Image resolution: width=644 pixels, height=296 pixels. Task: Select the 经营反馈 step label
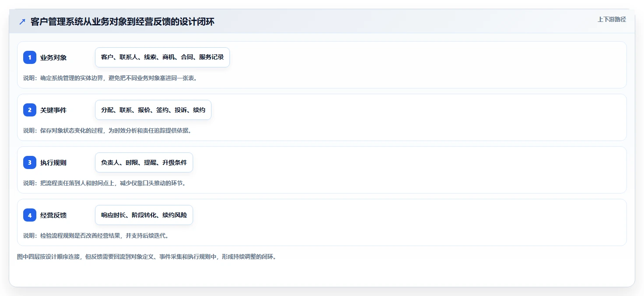[53, 215]
